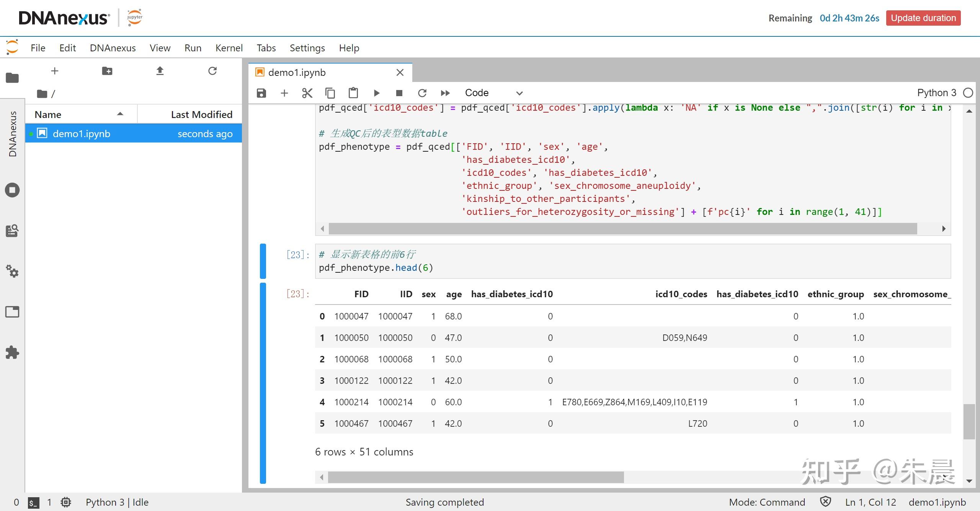Open the Running Terminals and Kernels sidebar
Image resolution: width=980 pixels, height=511 pixels.
coord(12,190)
